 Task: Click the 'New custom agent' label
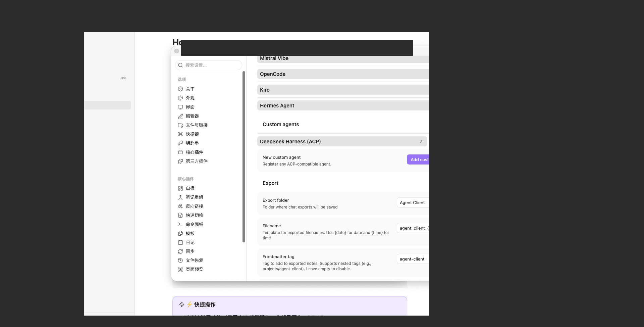281,157
